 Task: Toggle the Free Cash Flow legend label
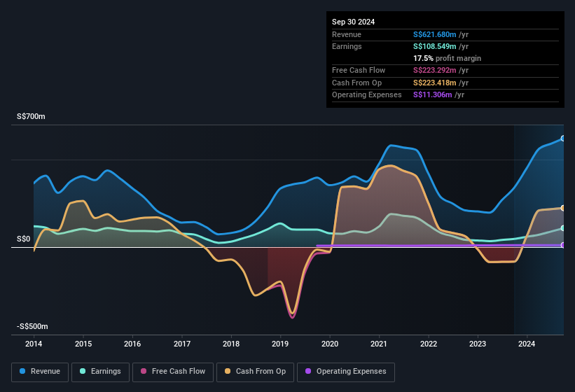(178, 372)
